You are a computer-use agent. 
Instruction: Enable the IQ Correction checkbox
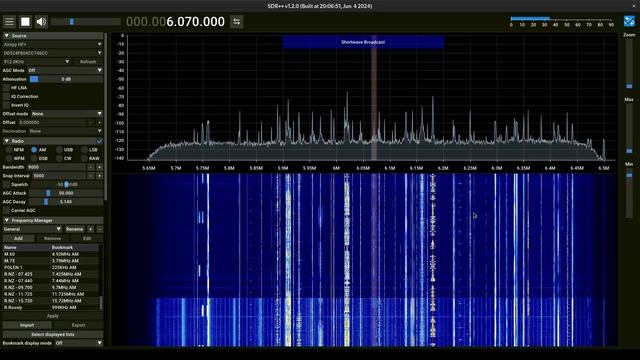click(6, 96)
